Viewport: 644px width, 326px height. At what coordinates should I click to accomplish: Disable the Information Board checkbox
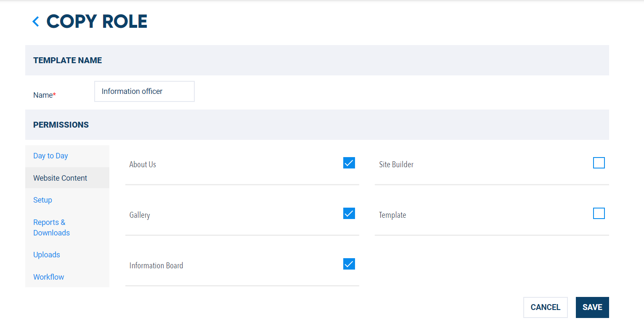click(x=349, y=264)
